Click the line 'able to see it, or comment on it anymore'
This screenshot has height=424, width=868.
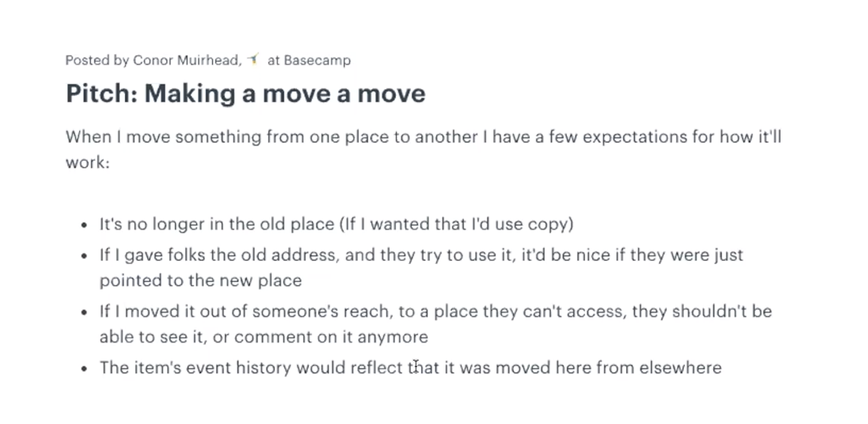[264, 337]
